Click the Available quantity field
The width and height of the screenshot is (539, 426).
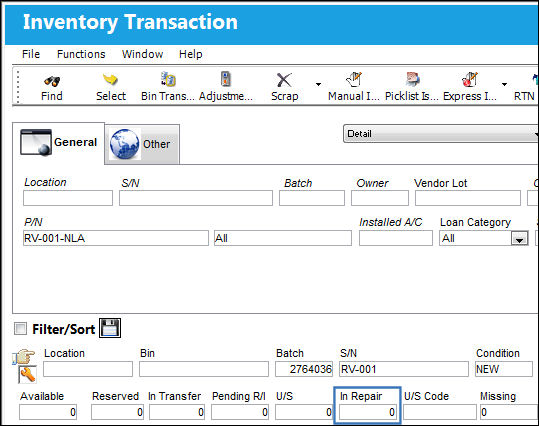click(48, 412)
